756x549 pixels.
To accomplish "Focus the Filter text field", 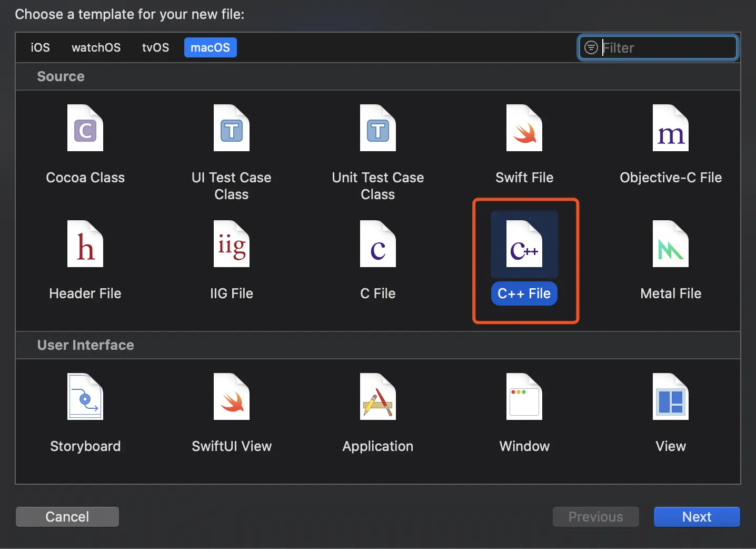I will tap(659, 47).
